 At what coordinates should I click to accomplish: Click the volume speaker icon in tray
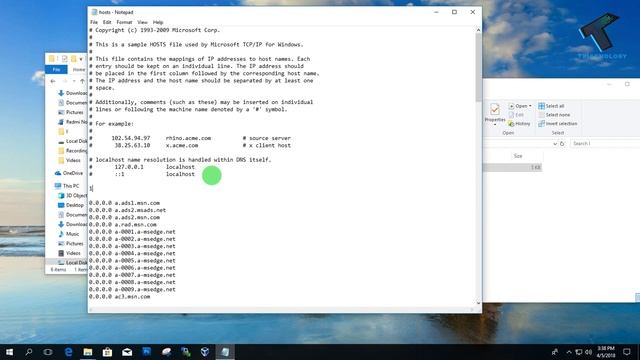click(588, 352)
